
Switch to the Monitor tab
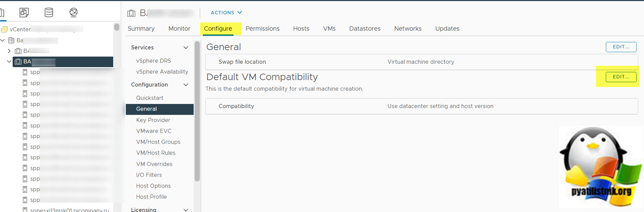179,29
